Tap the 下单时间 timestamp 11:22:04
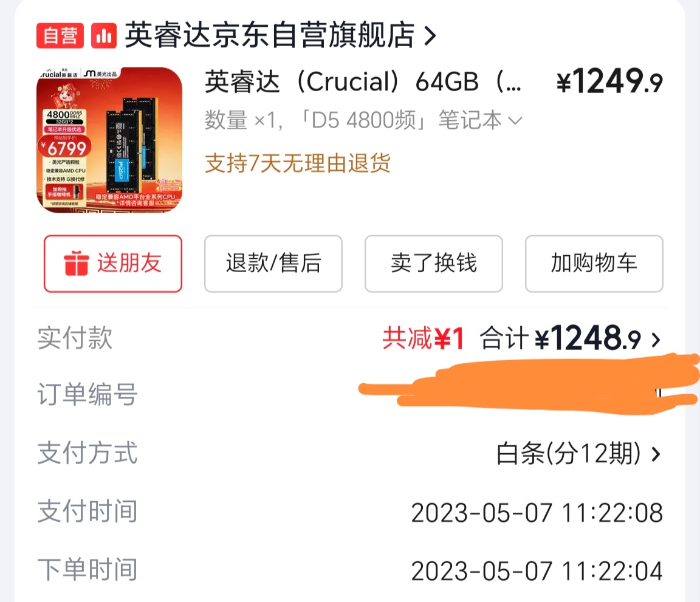700x602 pixels. pyautogui.click(x=537, y=571)
